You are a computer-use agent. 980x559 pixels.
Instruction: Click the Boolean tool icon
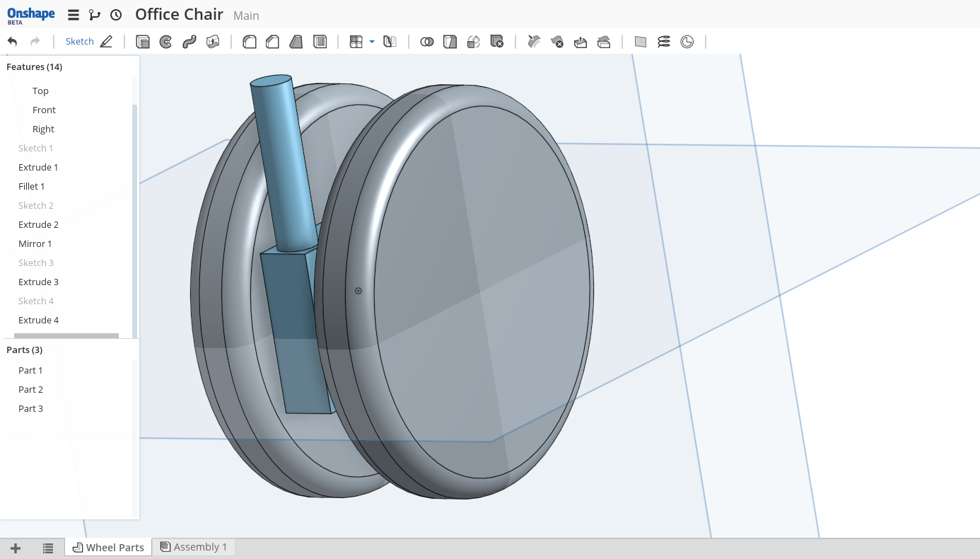click(426, 42)
